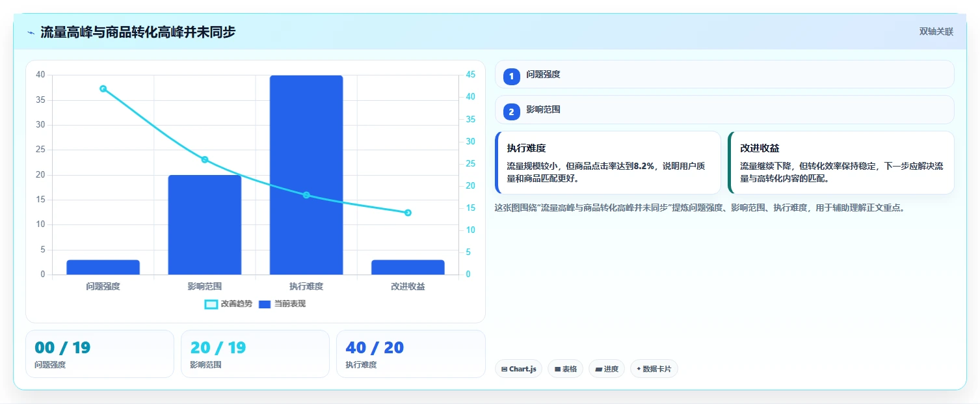
Task: Select the 数据卡片 tag pill
Action: (x=654, y=369)
